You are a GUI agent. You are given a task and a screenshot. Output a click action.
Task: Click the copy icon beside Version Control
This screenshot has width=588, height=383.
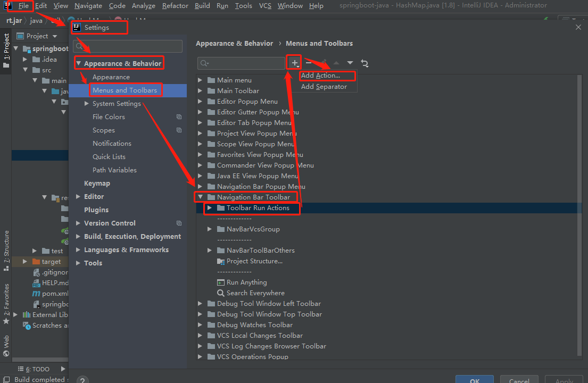[179, 223]
